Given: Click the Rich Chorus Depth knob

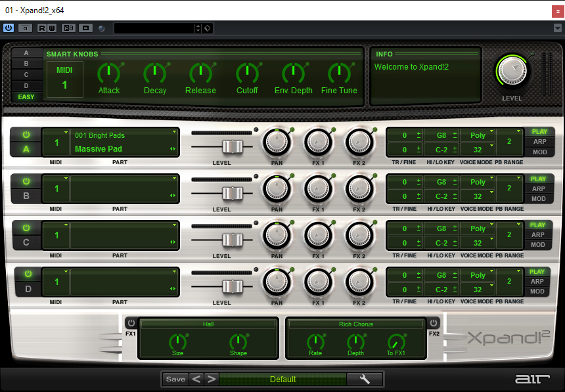Looking at the screenshot, I should (x=355, y=341).
